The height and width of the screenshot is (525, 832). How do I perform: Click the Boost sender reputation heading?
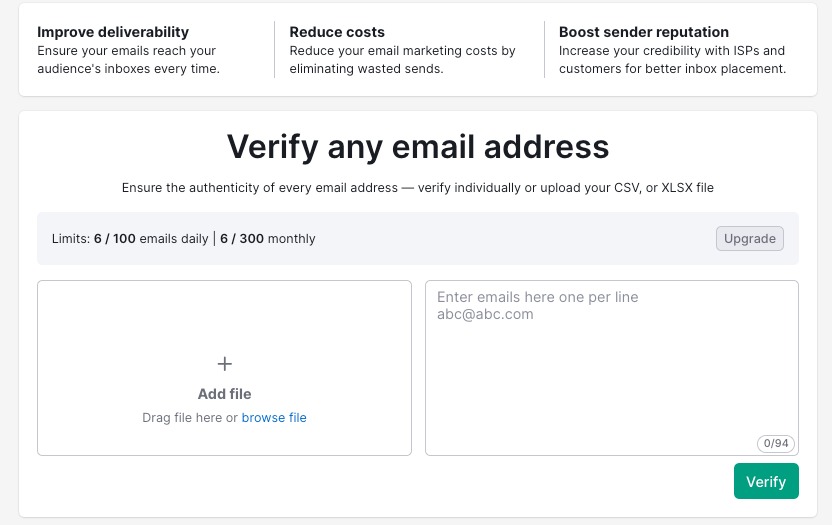644,32
